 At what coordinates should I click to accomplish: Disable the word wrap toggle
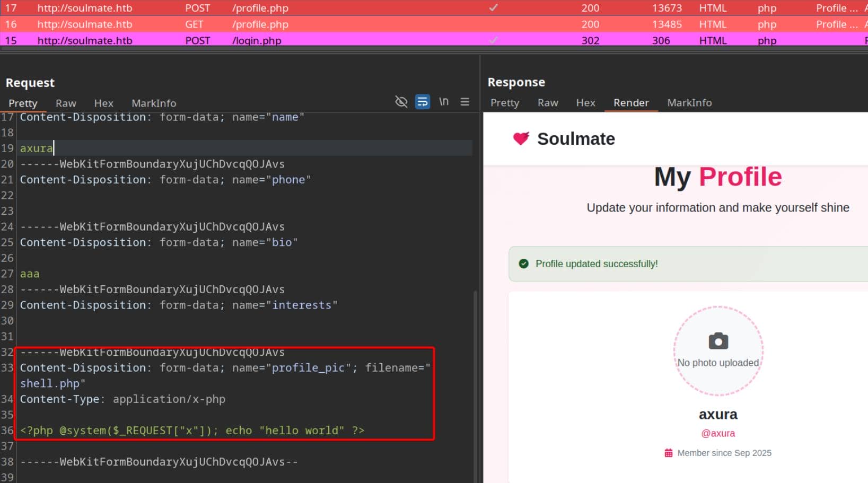[x=423, y=101]
